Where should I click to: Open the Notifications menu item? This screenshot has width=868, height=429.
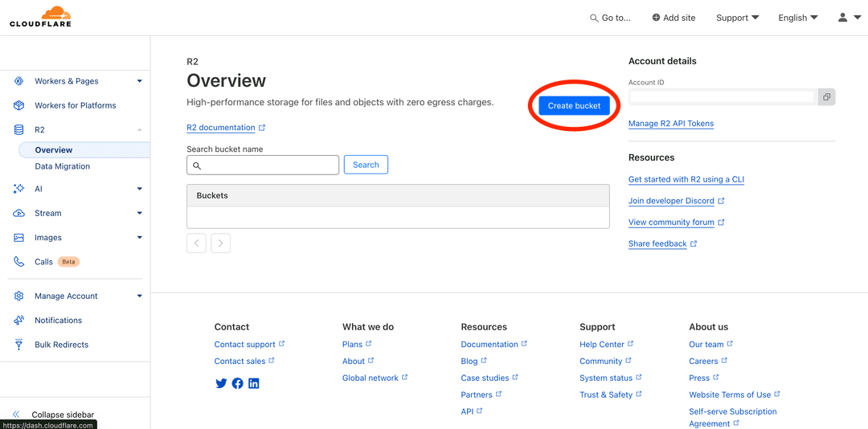point(58,321)
